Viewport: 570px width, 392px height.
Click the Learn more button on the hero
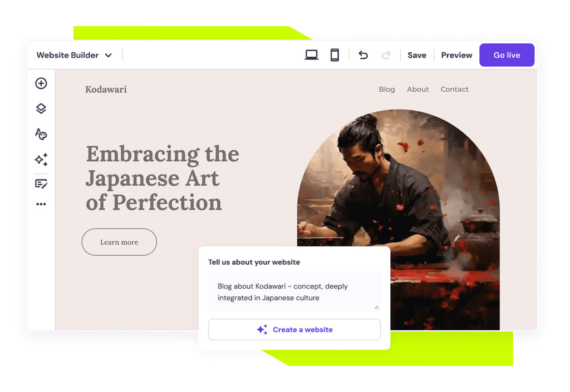[x=119, y=242]
